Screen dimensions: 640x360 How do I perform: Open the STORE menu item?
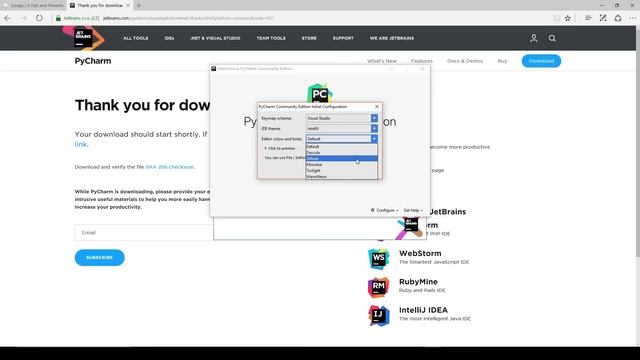pos(309,38)
